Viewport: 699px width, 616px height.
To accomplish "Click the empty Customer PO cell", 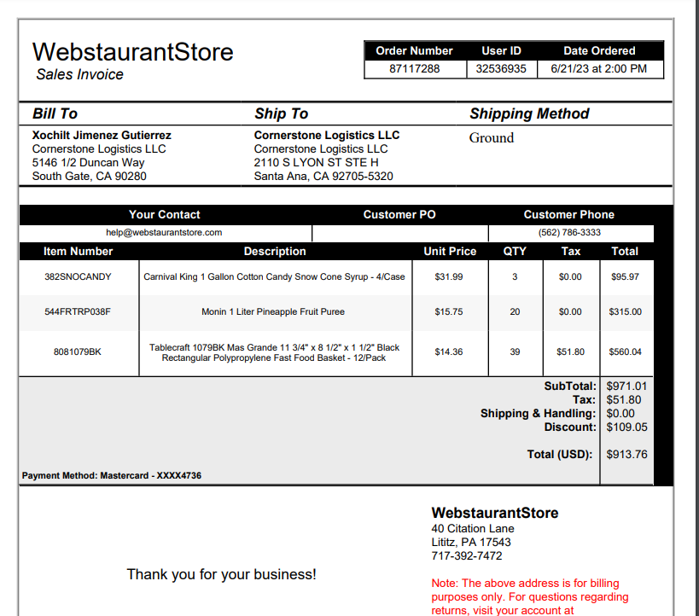I will pyautogui.click(x=400, y=233).
